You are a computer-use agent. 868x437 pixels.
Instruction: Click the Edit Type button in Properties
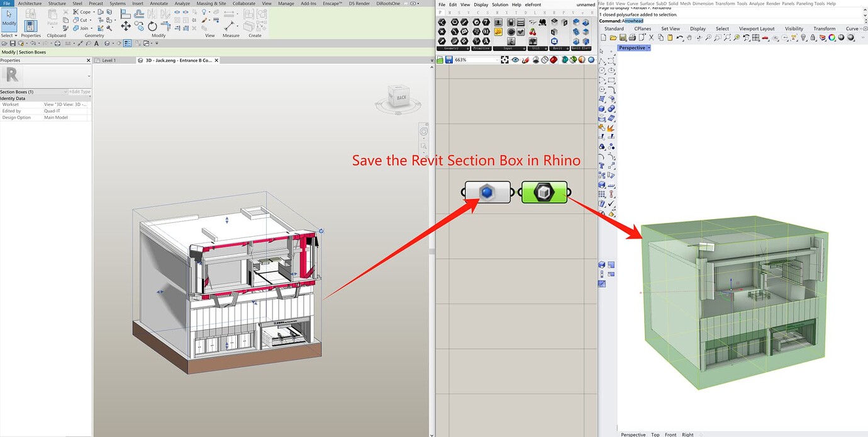click(x=81, y=91)
